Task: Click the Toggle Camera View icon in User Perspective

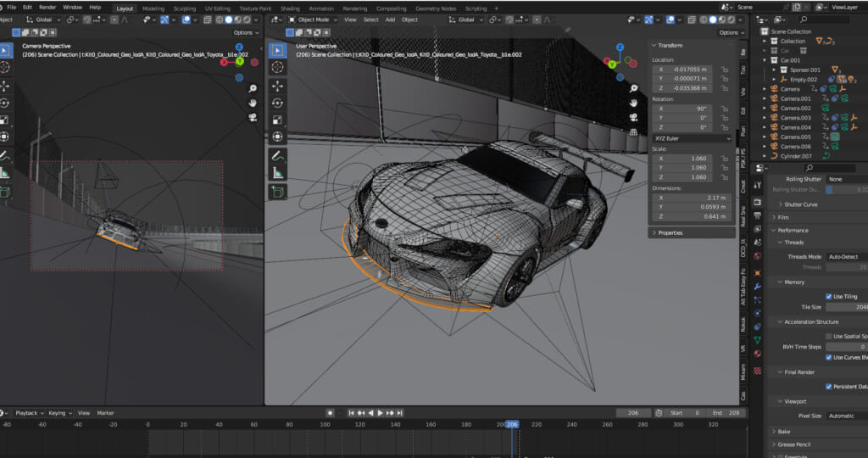Action: [632, 117]
